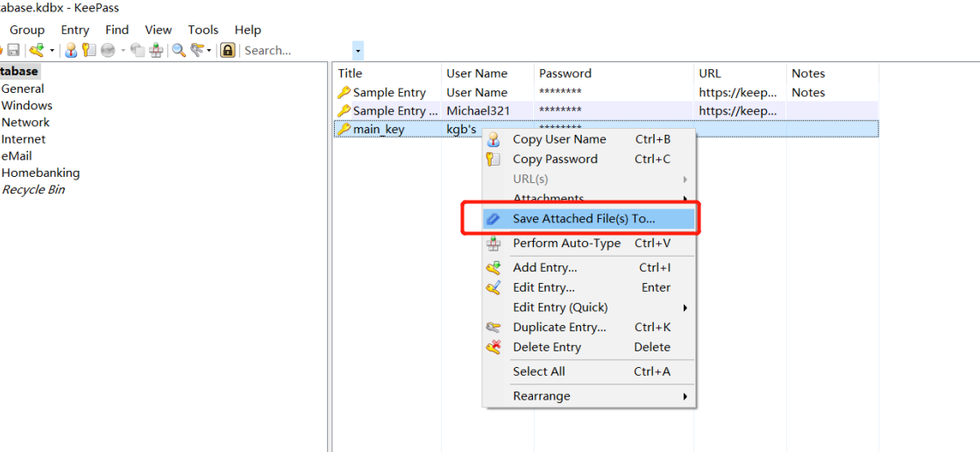Sort entries by the Password column header
Image resolution: width=980 pixels, height=452 pixels.
(x=614, y=73)
